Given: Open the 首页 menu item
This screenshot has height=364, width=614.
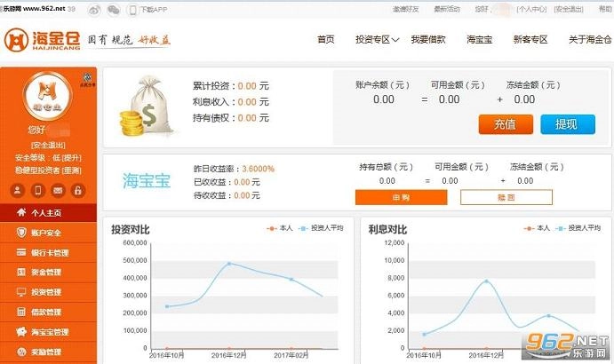Looking at the screenshot, I should 326,40.
